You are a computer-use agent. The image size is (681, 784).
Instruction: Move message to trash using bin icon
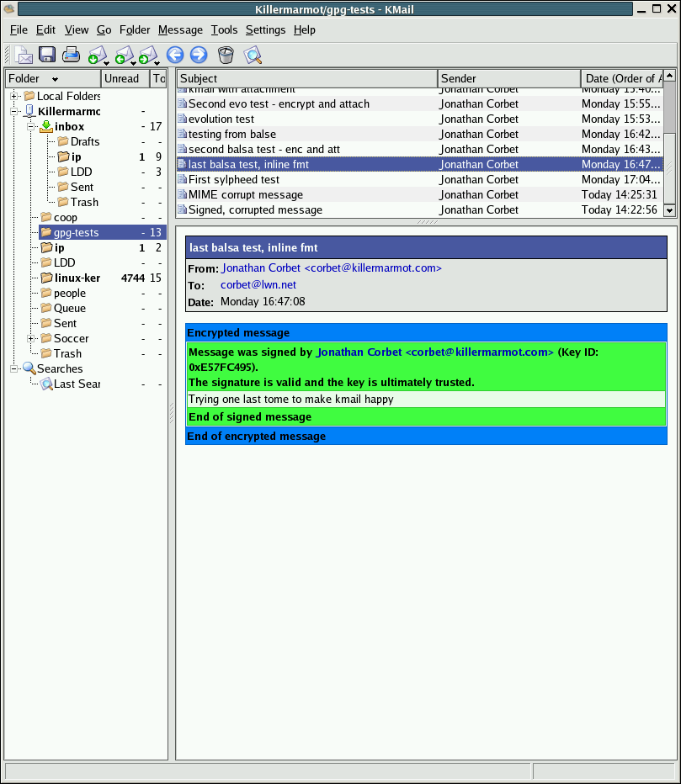pyautogui.click(x=226, y=55)
